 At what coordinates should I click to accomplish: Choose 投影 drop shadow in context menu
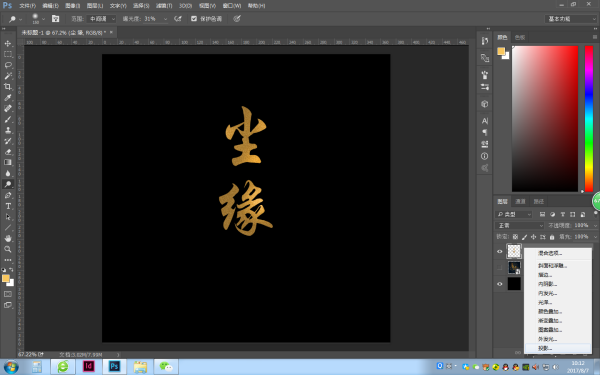558,348
